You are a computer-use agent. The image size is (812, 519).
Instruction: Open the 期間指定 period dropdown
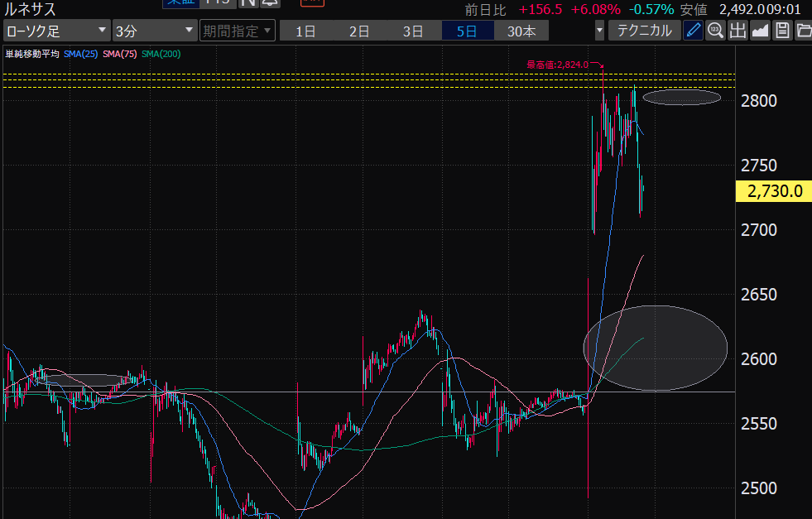(237, 31)
